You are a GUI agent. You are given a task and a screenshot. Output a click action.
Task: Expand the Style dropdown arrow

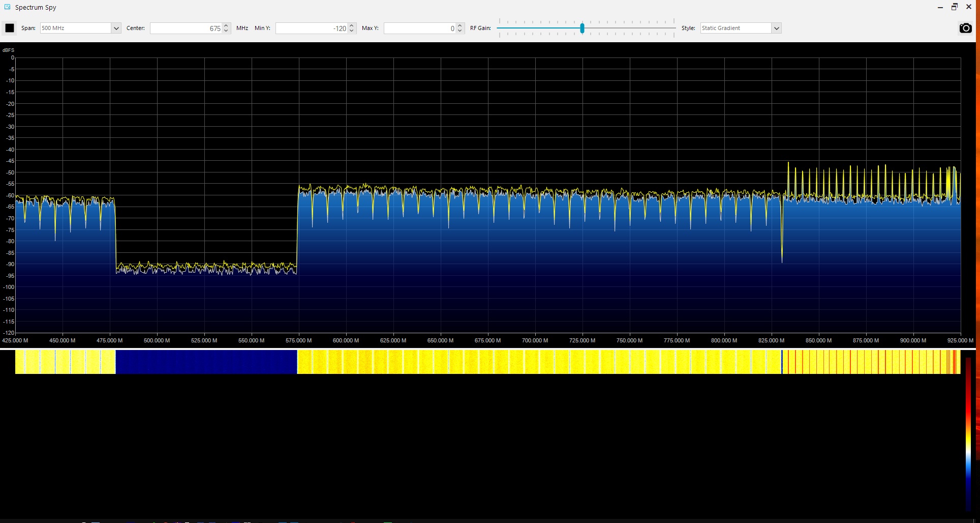click(x=776, y=28)
